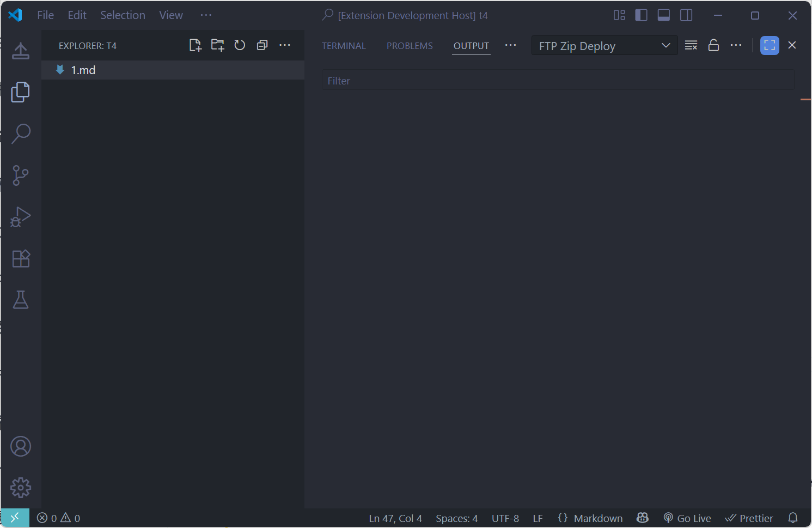Screen dimensions: 812x528
Task: Expand hidden menu bar items ellipsis
Action: (x=206, y=15)
